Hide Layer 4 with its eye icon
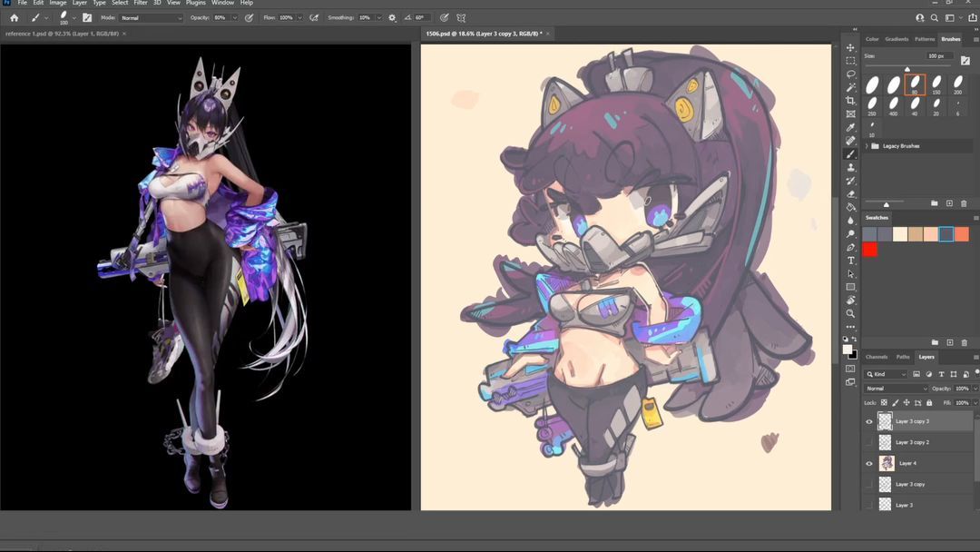 coord(868,463)
